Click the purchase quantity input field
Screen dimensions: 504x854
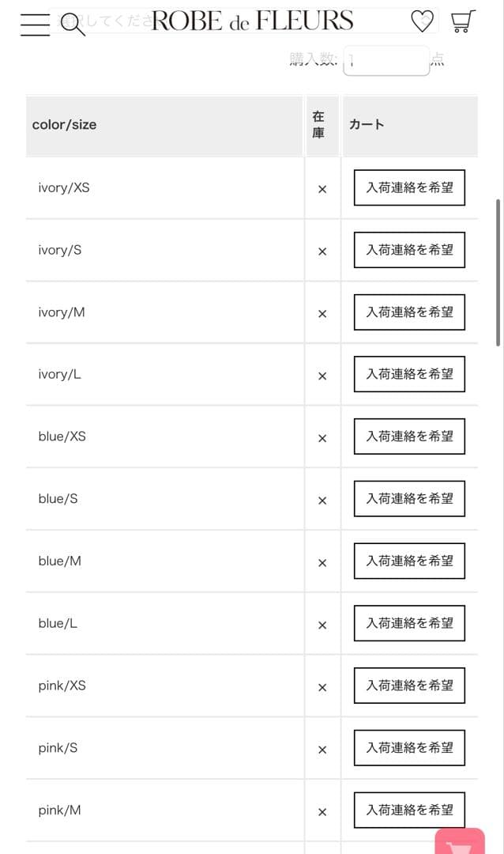386,61
